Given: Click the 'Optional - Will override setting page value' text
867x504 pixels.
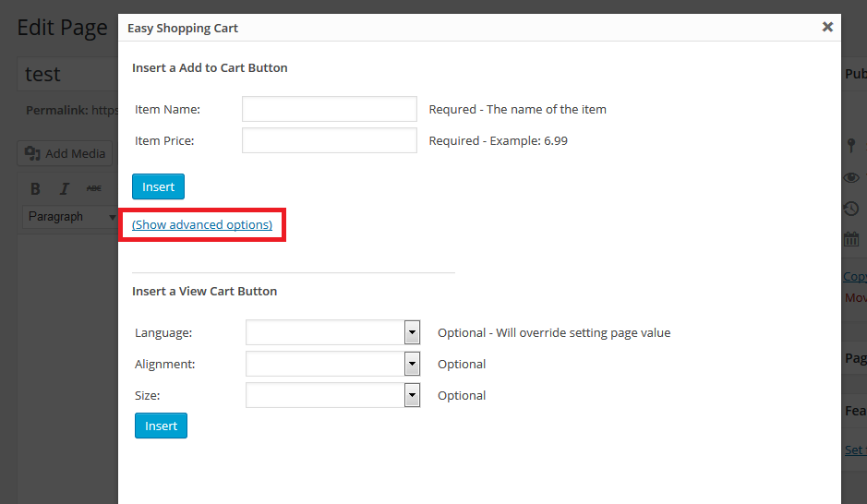Looking at the screenshot, I should click(x=554, y=332).
